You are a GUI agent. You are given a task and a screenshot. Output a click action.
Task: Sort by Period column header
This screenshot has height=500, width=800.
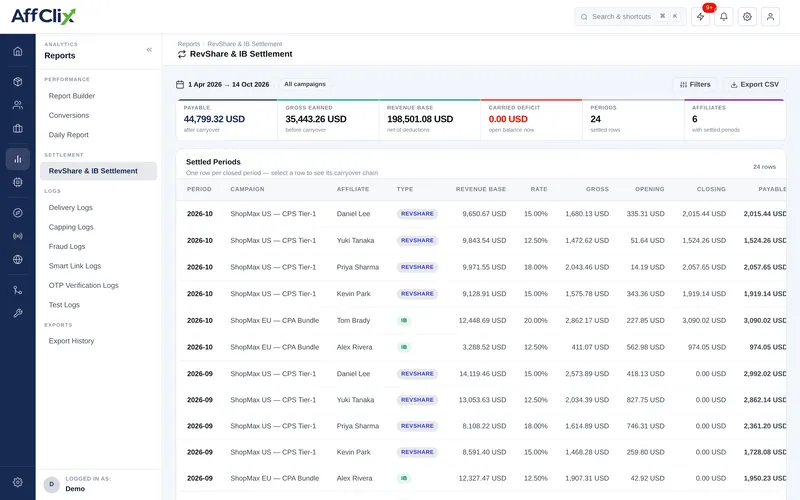tap(199, 189)
